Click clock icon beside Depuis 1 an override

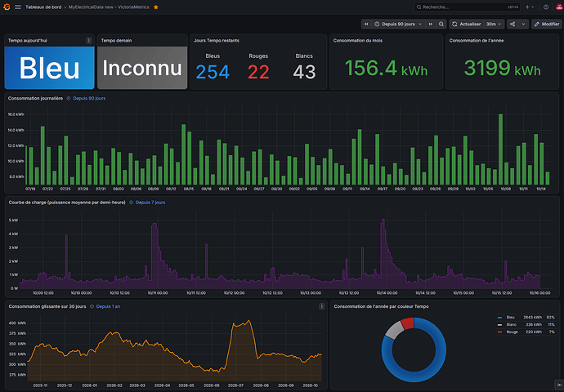pyautogui.click(x=92, y=306)
